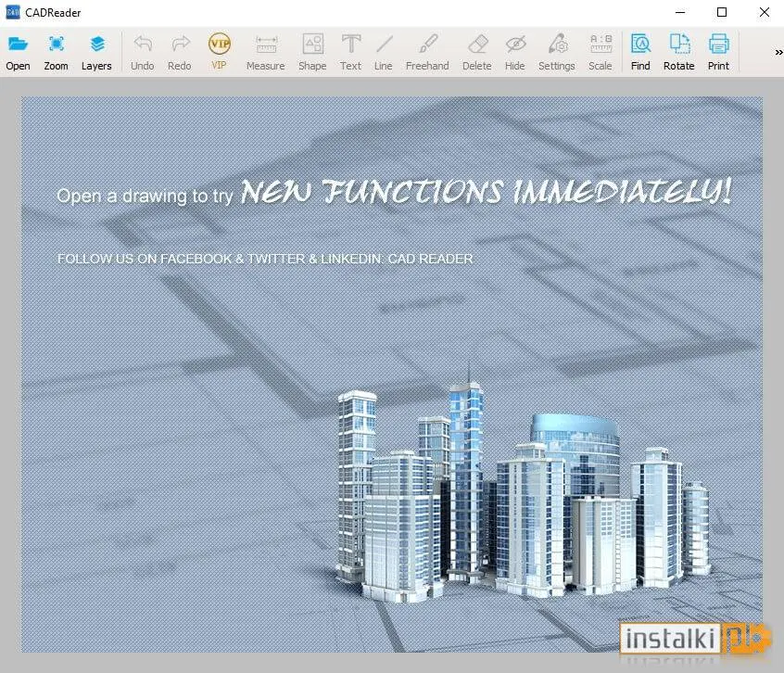This screenshot has width=784, height=673.
Task: Click the welcome banner image
Action: 392,375
